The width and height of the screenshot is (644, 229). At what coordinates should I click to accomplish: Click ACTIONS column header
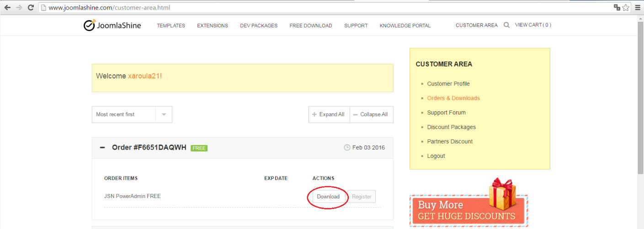[x=323, y=178]
